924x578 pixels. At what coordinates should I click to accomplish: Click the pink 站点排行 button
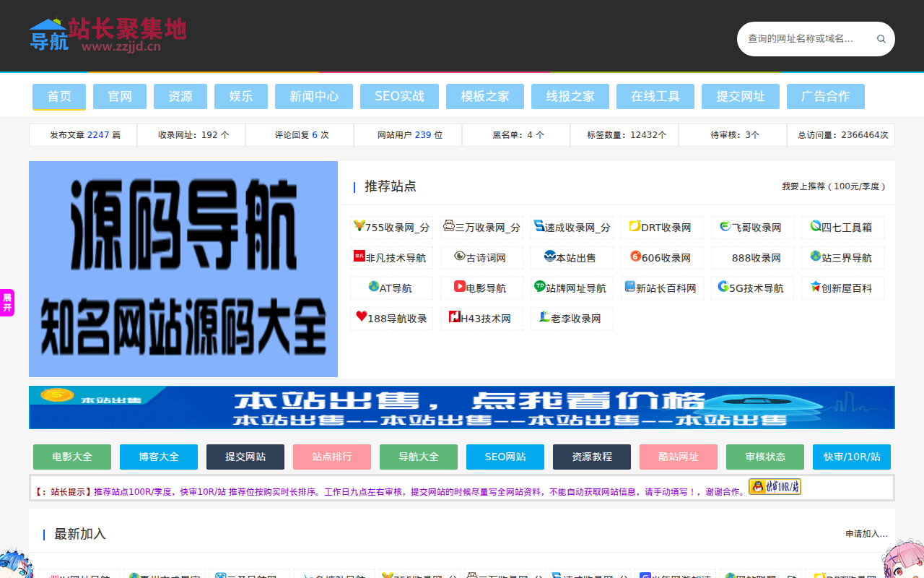tap(332, 457)
